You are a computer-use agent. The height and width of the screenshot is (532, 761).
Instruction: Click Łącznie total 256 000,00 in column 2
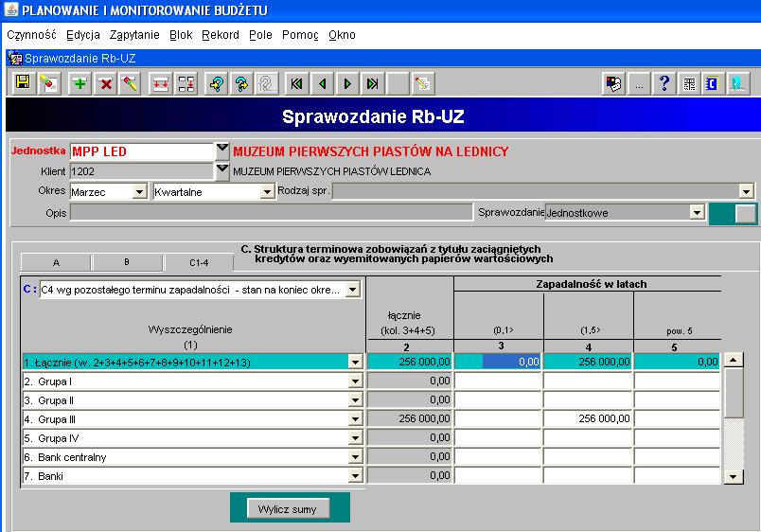pyautogui.click(x=410, y=362)
